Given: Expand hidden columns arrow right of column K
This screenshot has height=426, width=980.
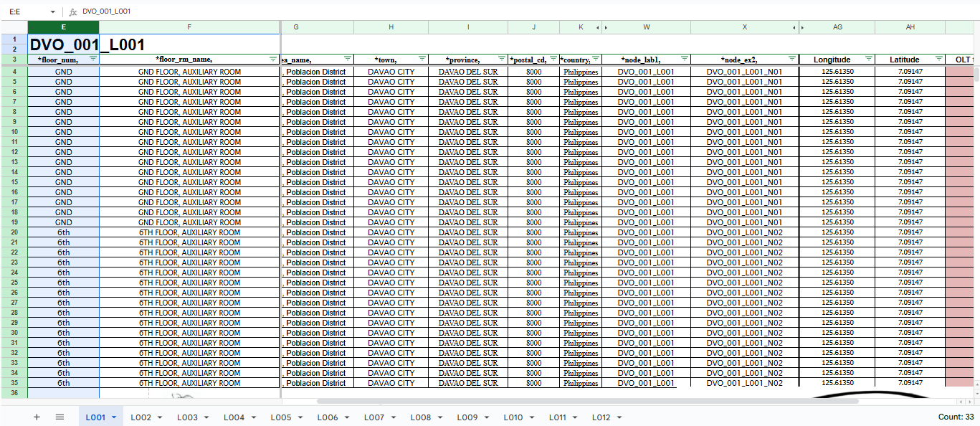Looking at the screenshot, I should click(598, 27).
